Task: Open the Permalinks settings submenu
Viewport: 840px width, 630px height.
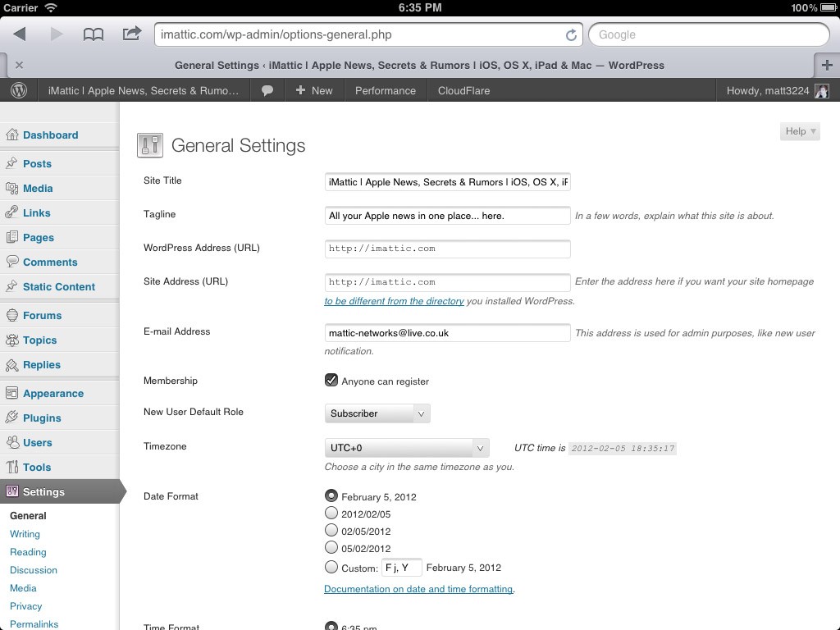Action: [x=34, y=624]
